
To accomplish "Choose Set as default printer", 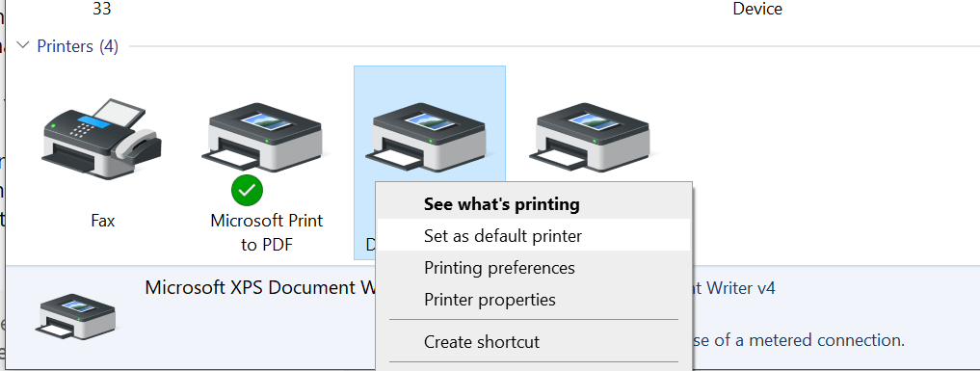I will (x=502, y=236).
